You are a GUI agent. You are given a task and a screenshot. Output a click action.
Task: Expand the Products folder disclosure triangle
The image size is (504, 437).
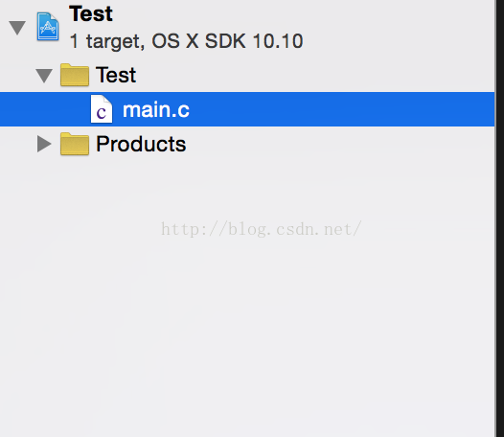click(x=44, y=144)
